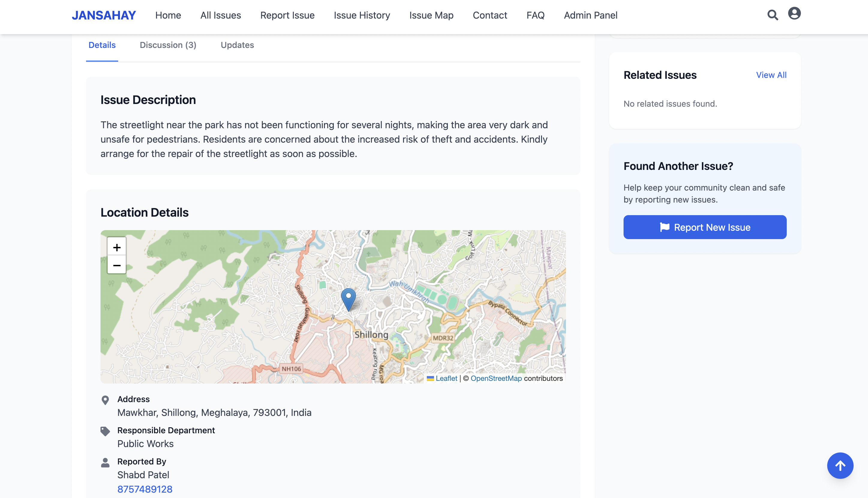This screenshot has width=868, height=498.
Task: Open Issue Map from navigation
Action: [431, 15]
